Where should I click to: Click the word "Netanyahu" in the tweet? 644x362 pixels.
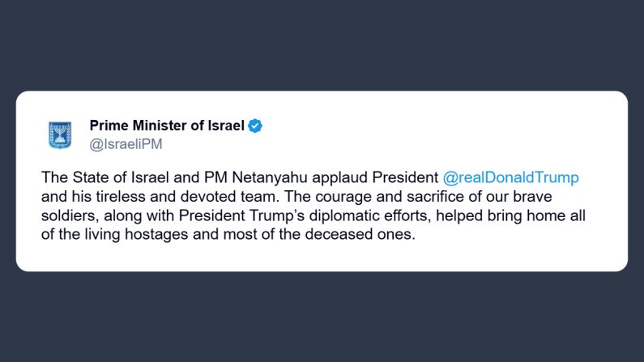[275, 177]
